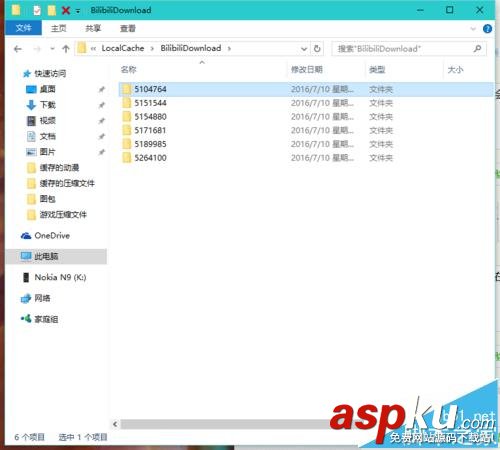Open 桌面 in quick access
500x450 pixels.
point(48,89)
